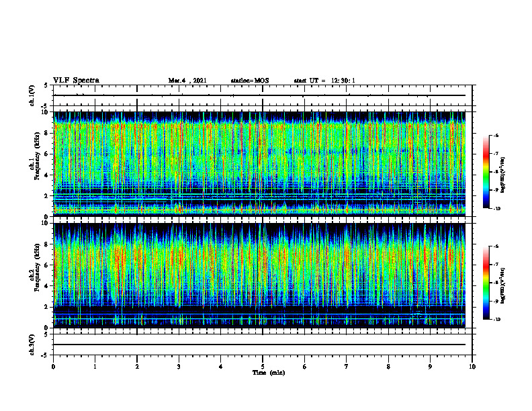Click the 'Time (min)' axis label
532x411 pixels.
[x=269, y=373]
